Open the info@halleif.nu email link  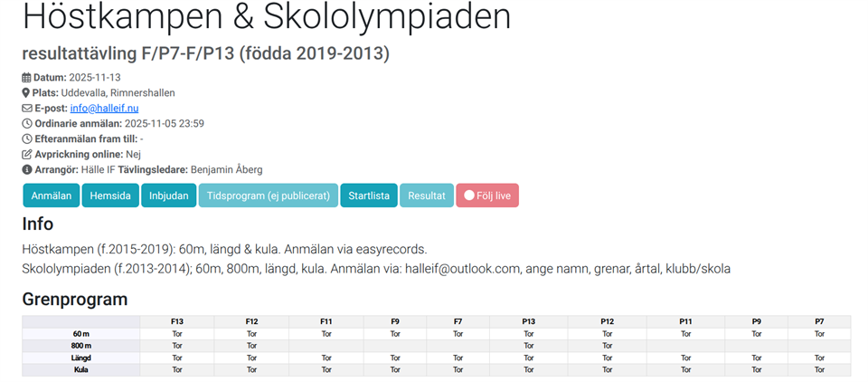(104, 109)
